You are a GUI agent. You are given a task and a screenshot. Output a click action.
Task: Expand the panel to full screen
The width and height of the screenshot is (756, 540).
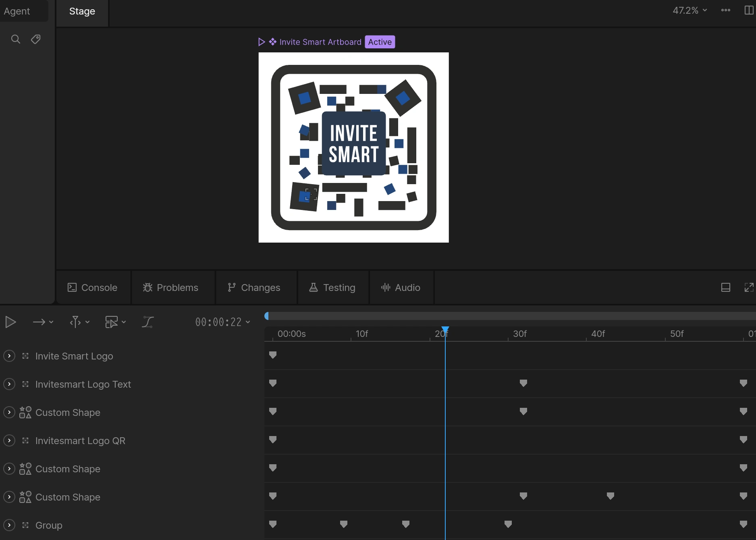click(x=749, y=287)
